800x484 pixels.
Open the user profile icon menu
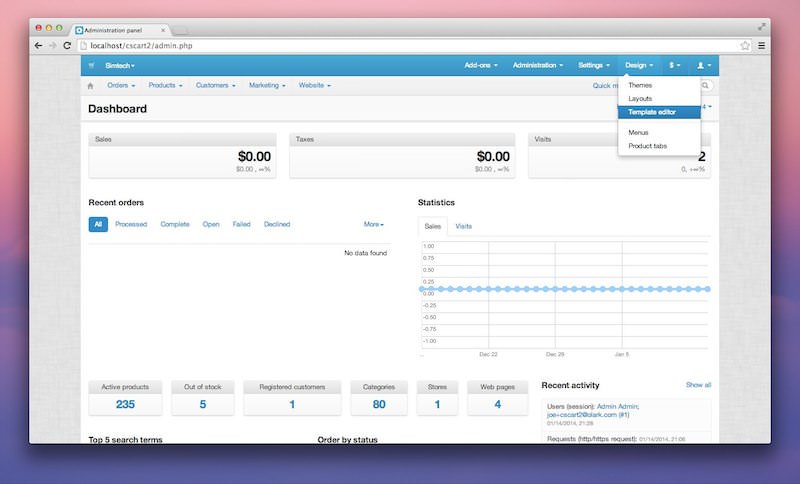tap(704, 65)
